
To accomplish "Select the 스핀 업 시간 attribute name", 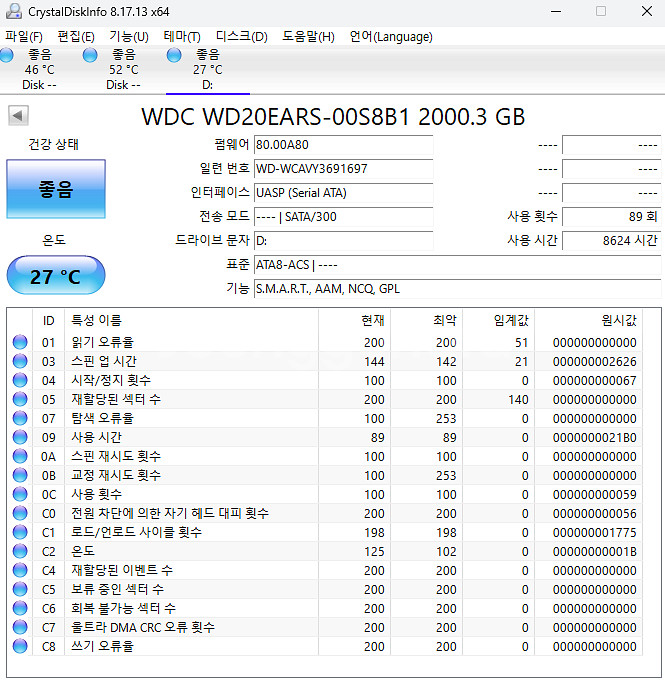I will (104, 361).
